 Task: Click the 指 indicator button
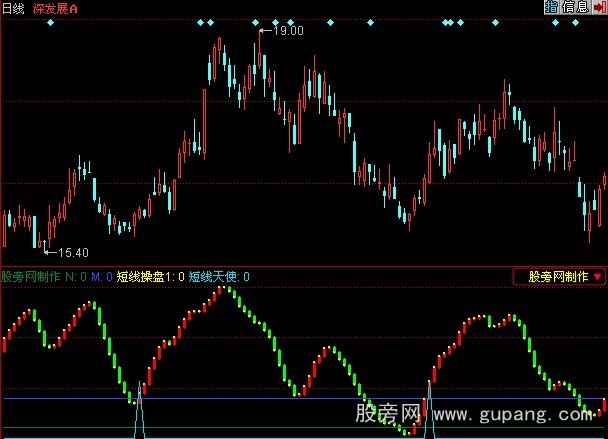(x=554, y=7)
